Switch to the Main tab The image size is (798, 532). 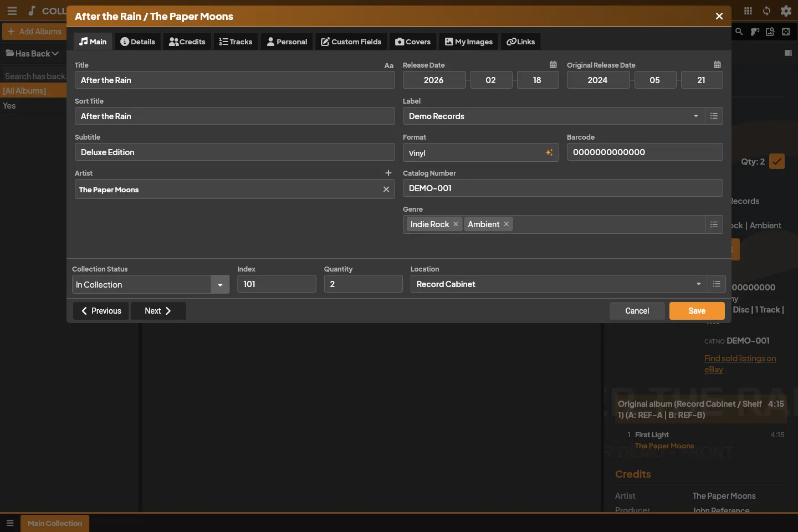point(93,42)
